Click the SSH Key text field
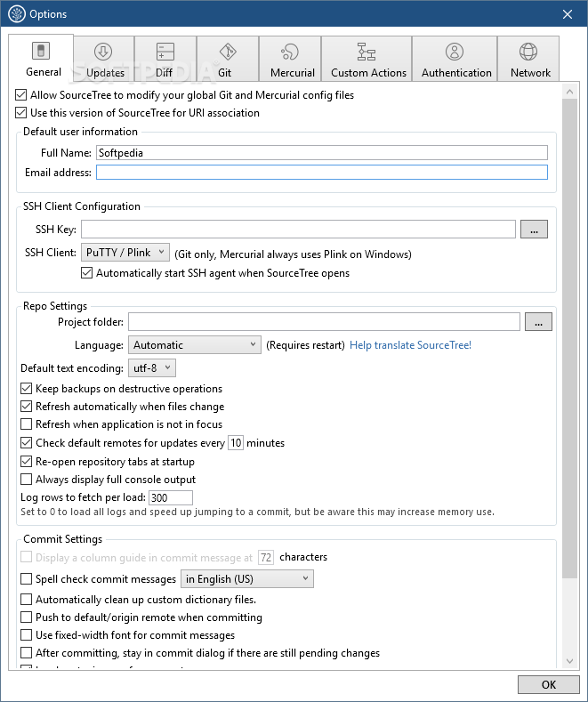This screenshot has height=702, width=588. tap(299, 230)
